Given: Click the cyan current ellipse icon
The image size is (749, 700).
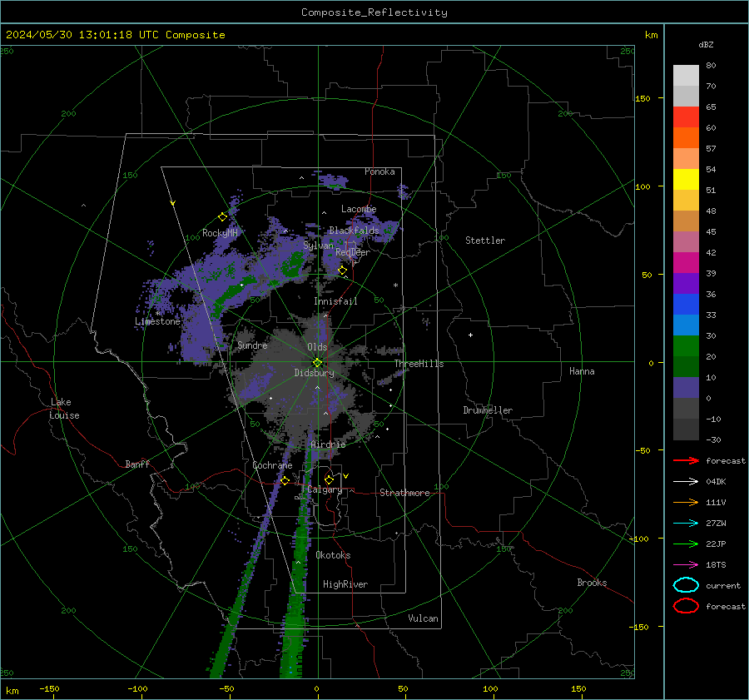Looking at the screenshot, I should tap(686, 585).
